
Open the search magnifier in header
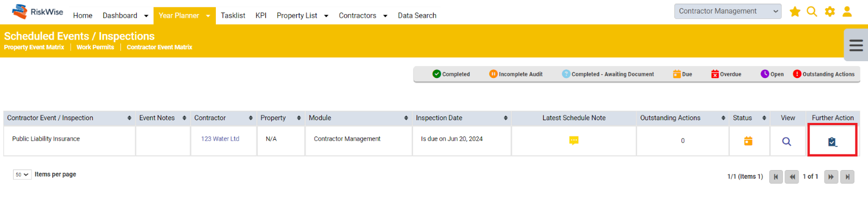(812, 11)
